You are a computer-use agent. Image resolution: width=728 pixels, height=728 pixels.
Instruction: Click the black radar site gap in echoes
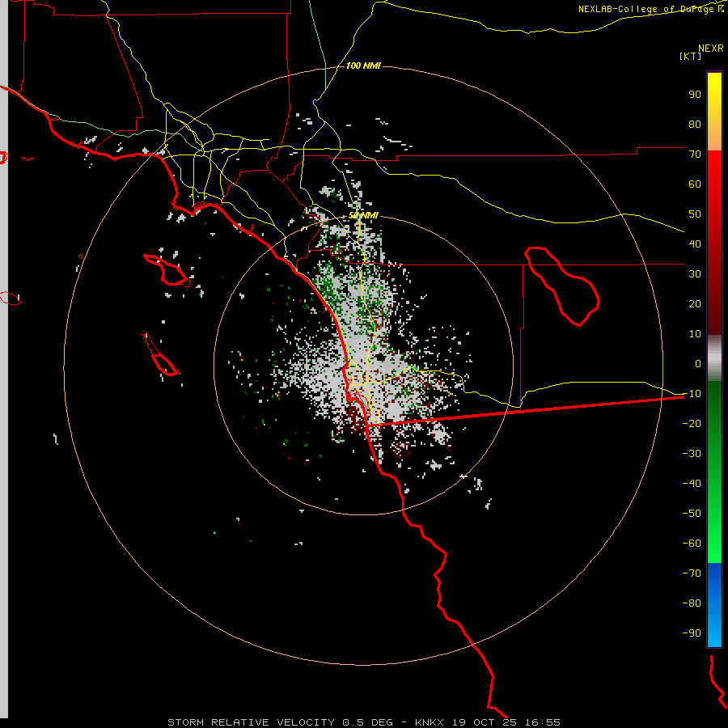(x=380, y=357)
